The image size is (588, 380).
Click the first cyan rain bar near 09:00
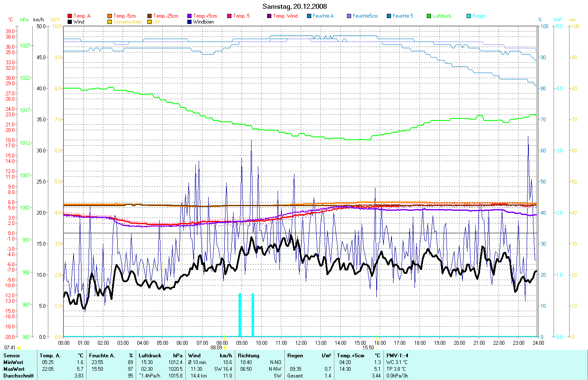(240, 315)
